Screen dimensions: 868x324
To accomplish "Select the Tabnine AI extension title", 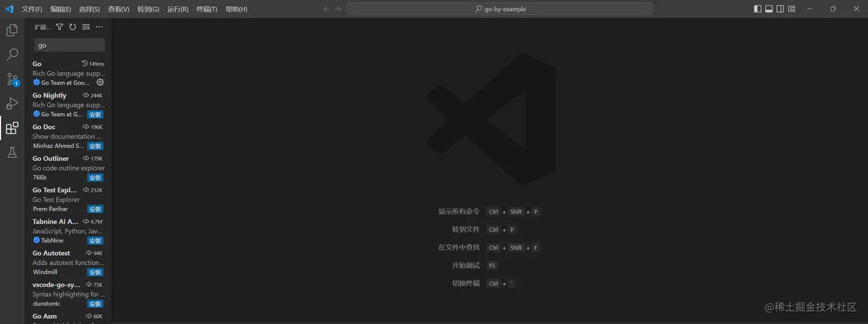I will pyautogui.click(x=55, y=222).
